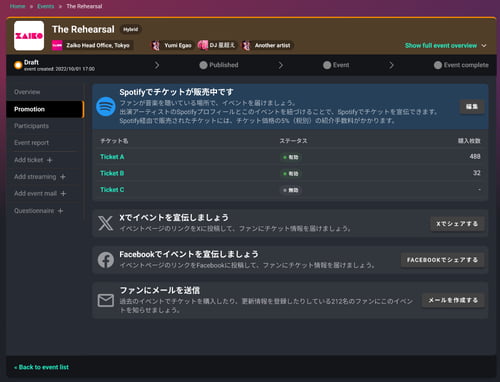Click the plus icon next to Add event mail
This screenshot has height=382, width=500.
coord(63,194)
